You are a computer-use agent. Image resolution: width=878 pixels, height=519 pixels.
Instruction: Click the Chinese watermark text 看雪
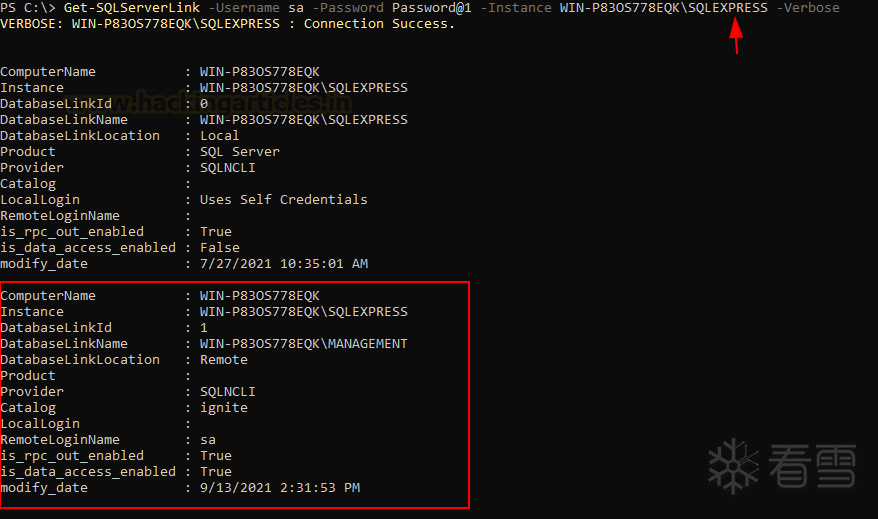tap(814, 467)
